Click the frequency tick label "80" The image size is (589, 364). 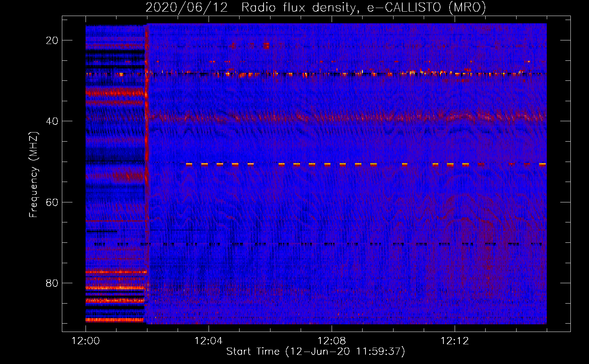52,283
